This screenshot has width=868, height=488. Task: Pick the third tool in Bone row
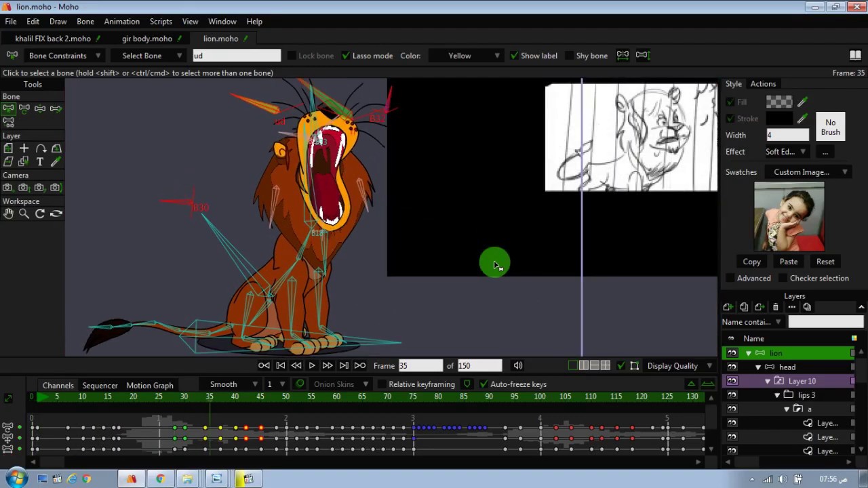40,108
